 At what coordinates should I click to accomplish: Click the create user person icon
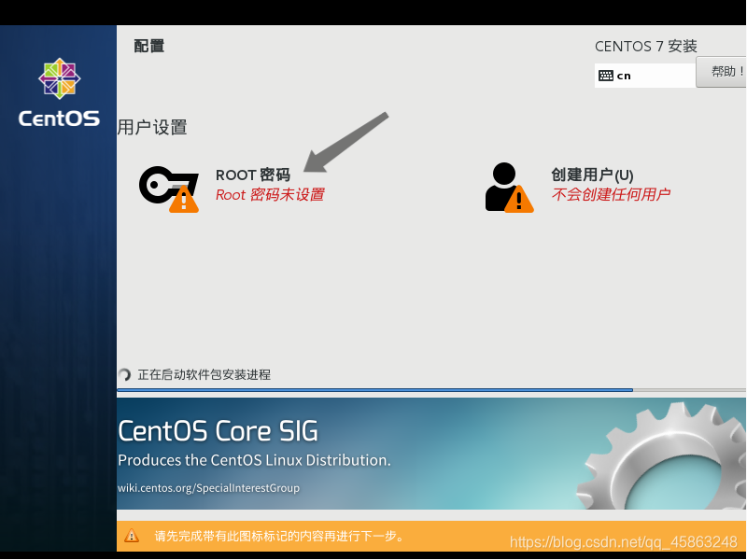point(509,188)
